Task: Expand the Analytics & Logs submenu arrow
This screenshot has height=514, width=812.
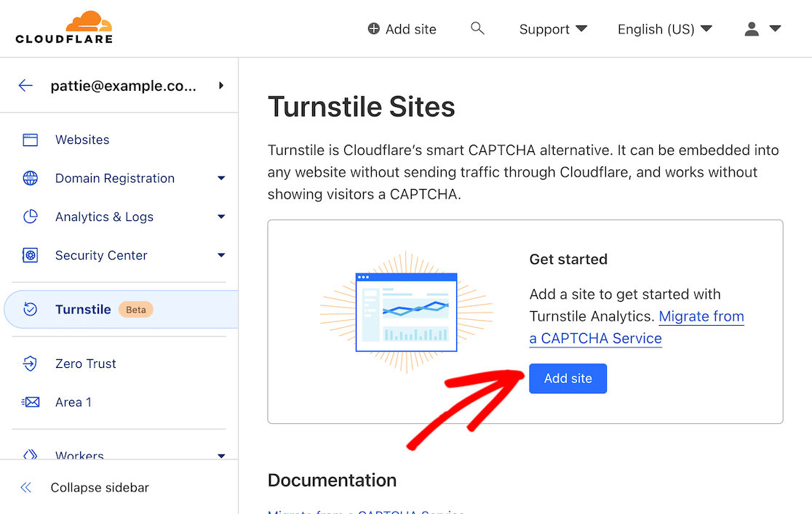Action: tap(221, 217)
